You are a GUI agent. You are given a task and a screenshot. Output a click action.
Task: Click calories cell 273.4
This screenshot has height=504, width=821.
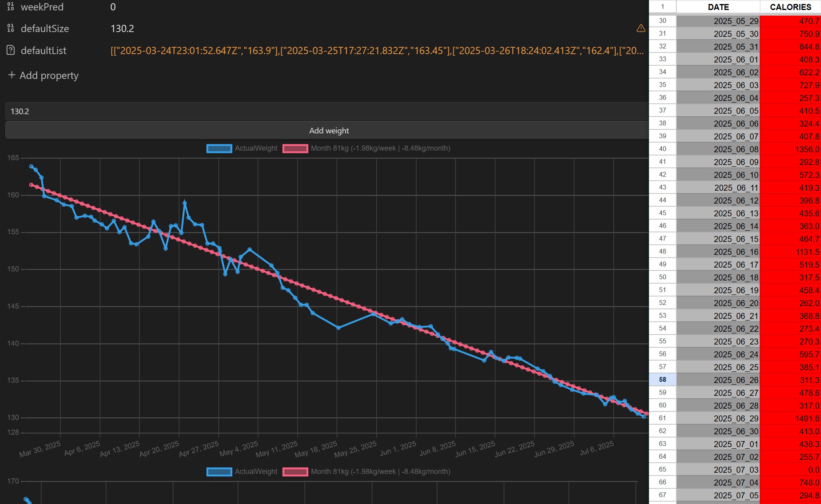tap(790, 329)
